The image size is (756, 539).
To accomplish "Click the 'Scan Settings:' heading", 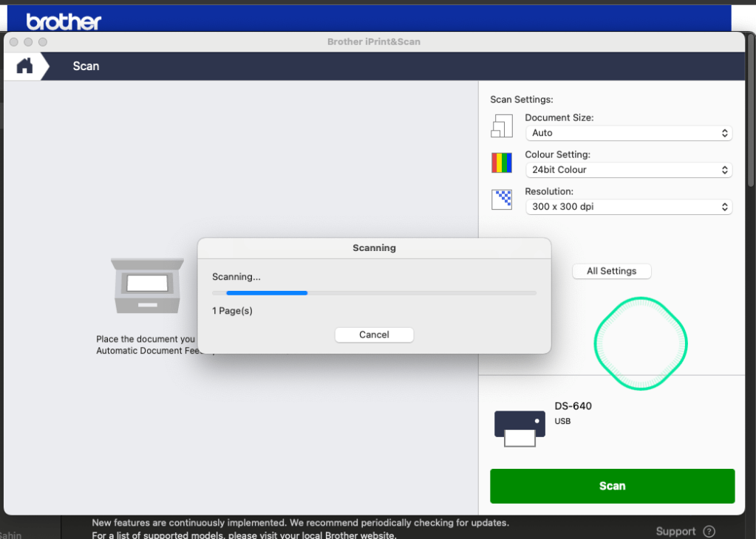I will pos(522,100).
